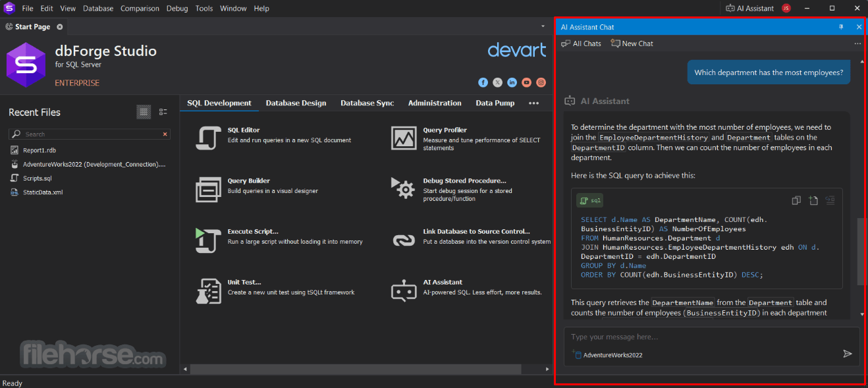This screenshot has height=388, width=868.
Task: Open the AI chat more options ellipsis
Action: (857, 43)
